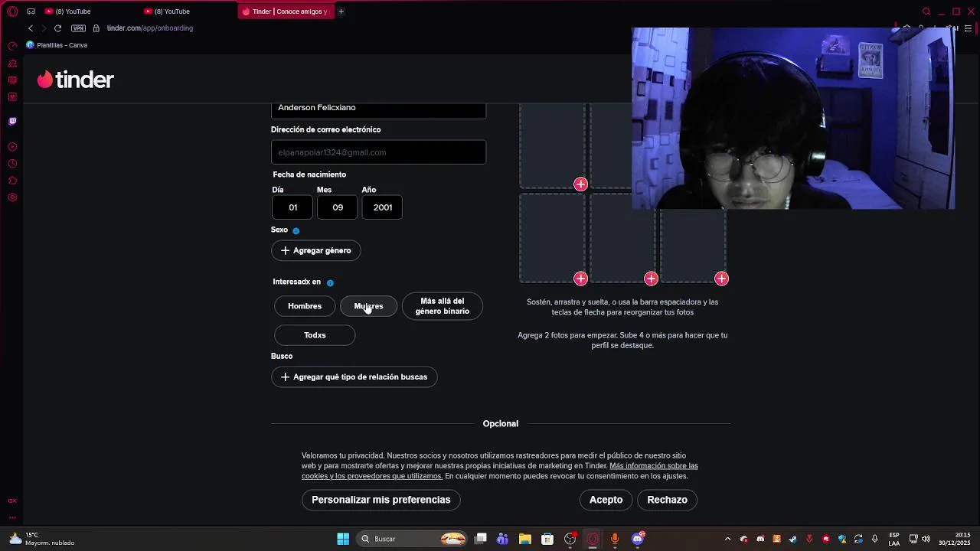Open volume control in tray
This screenshot has width=980, height=551.
point(926,539)
